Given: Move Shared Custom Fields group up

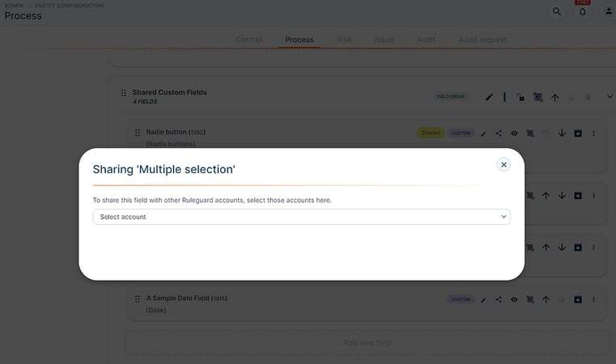Looking at the screenshot, I should click(x=554, y=97).
